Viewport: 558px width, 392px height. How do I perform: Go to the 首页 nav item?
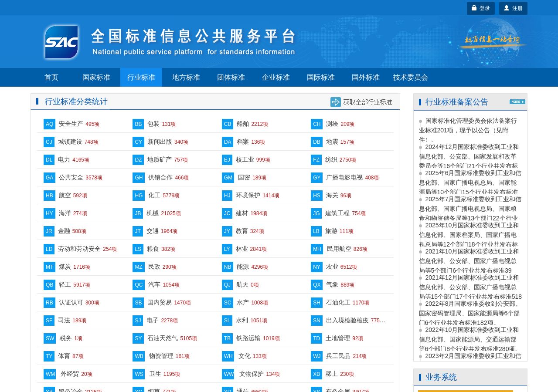pyautogui.click(x=51, y=78)
